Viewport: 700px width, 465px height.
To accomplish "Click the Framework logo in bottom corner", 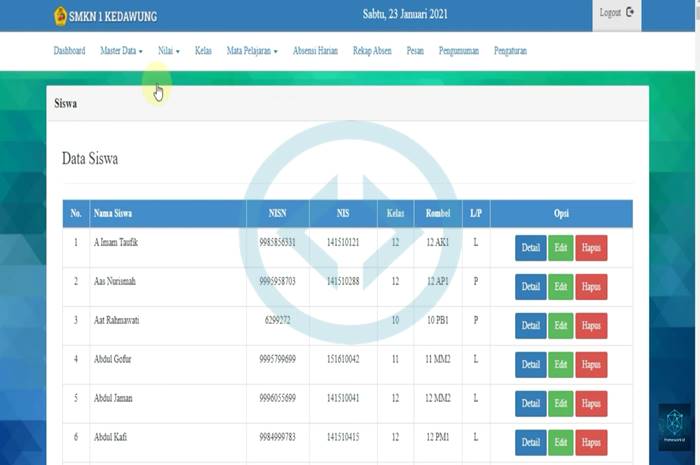I will (674, 426).
